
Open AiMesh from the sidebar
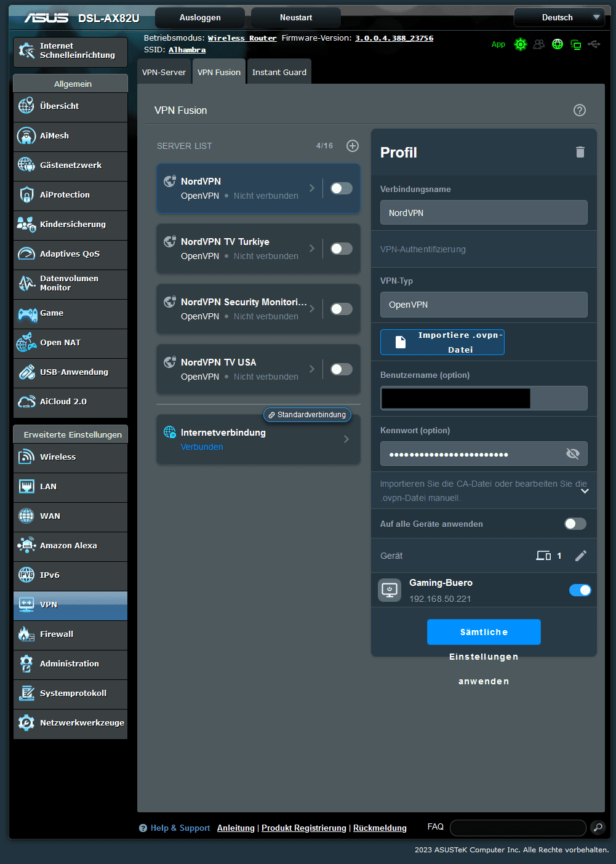[70, 136]
